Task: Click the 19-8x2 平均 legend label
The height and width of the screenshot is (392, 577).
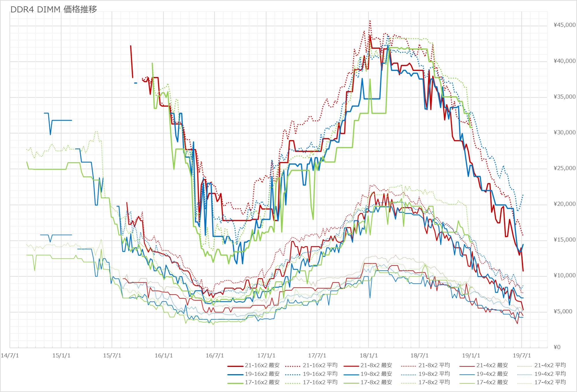Action: point(434,374)
